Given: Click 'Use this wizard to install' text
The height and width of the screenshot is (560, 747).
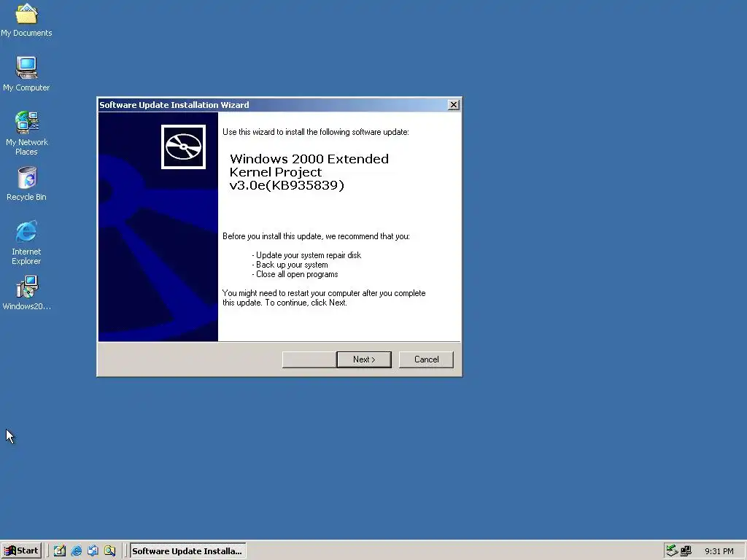Looking at the screenshot, I should 315,132.
